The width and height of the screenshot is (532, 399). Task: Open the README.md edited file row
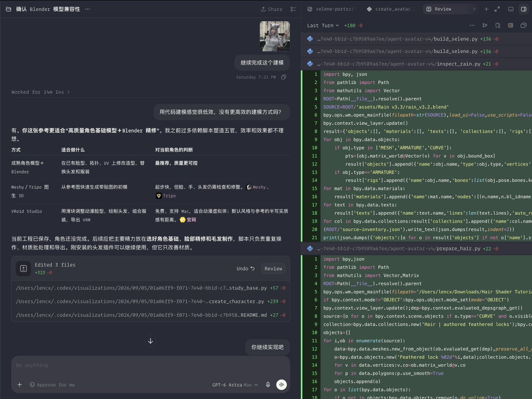pos(151,315)
